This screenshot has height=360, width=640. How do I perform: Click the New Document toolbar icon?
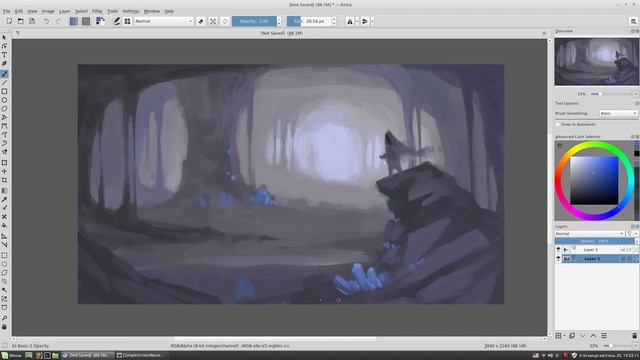[9, 21]
